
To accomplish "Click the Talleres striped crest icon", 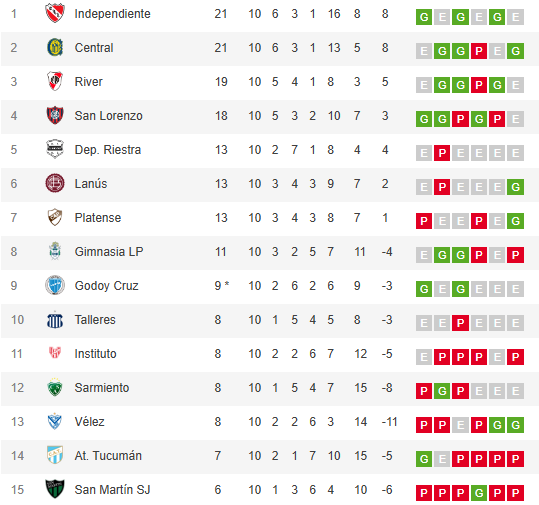I will click(x=55, y=320).
